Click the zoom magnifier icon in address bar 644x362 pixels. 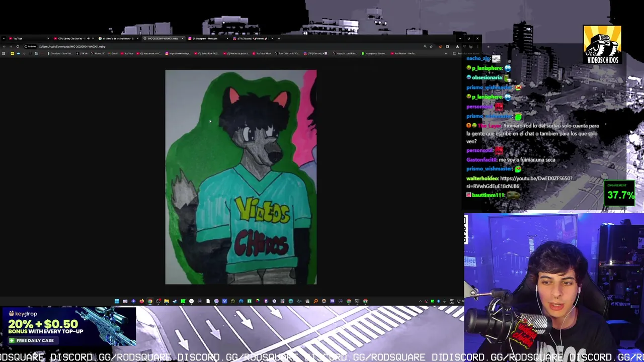[x=425, y=46]
